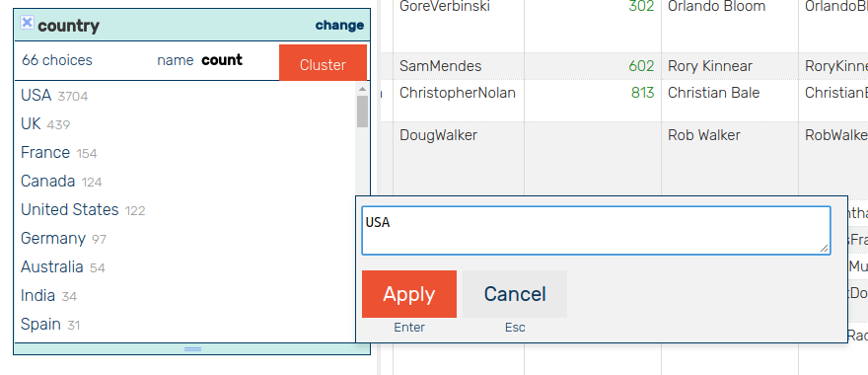The image size is (868, 375).
Task: Remove the country facet with X icon
Action: (28, 23)
